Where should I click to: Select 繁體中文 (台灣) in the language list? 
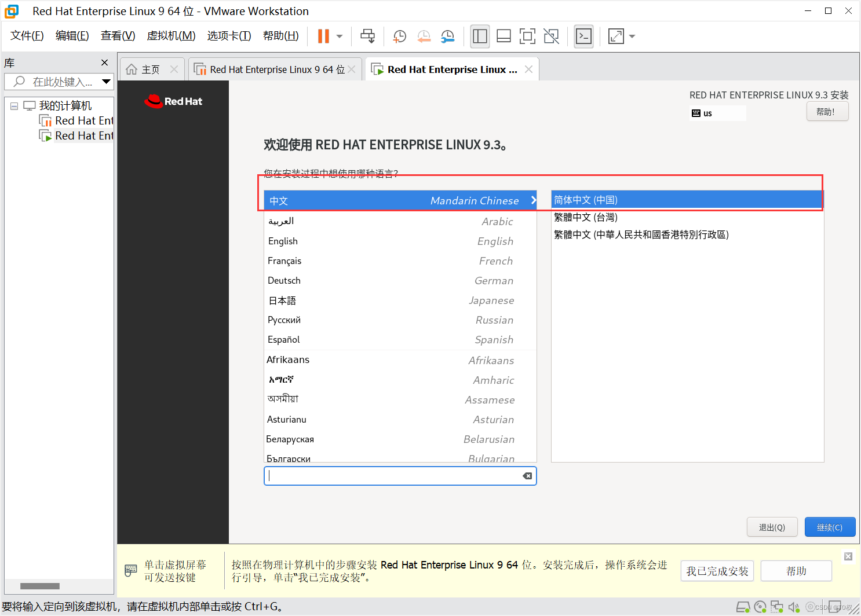coord(586,217)
